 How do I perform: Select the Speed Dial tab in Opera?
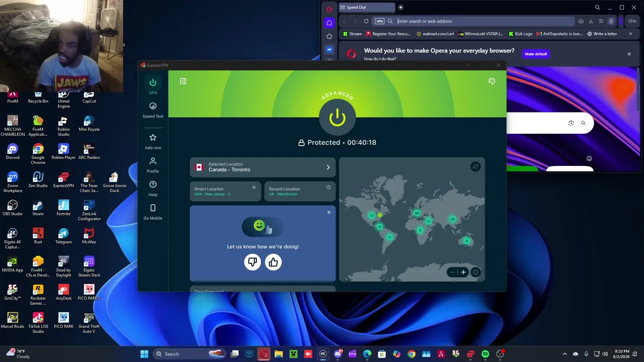366,8
